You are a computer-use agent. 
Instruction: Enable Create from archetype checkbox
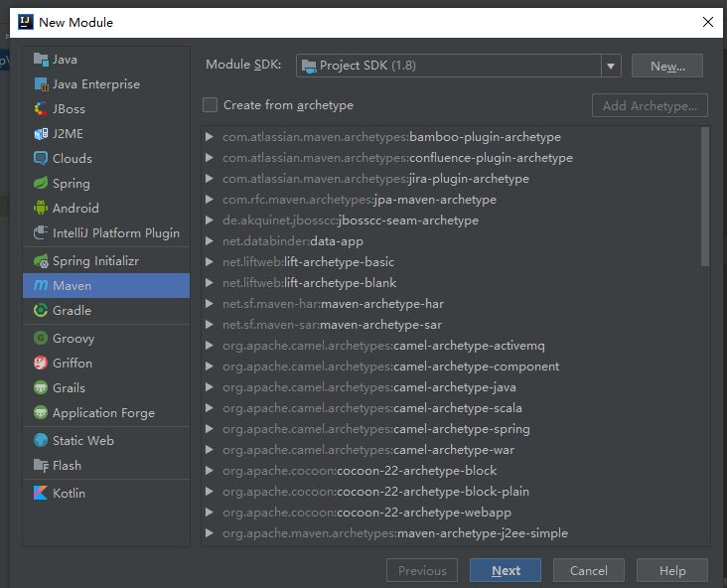(x=210, y=105)
